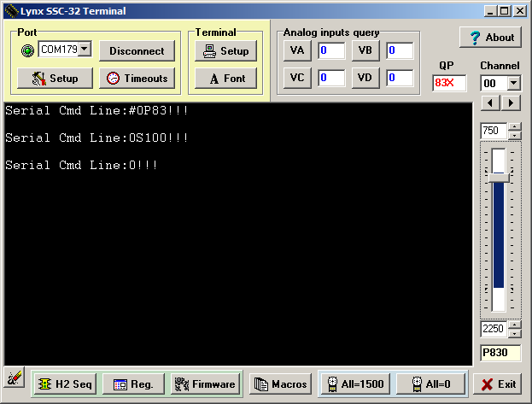
Task: Set all servos with All=1500
Action: coord(355,384)
